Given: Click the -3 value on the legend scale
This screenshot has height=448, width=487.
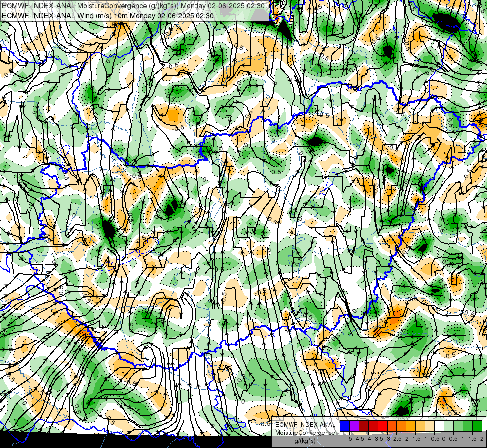Looking at the screenshot, I should 388,439.
